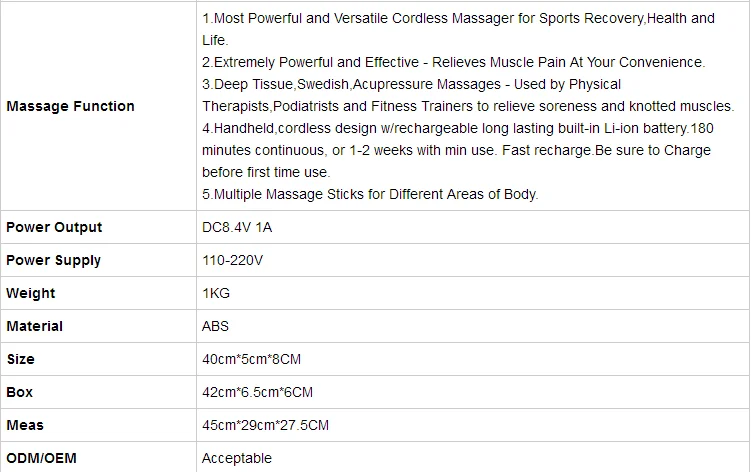Click the Material row label
This screenshot has height=472, width=751.
point(35,326)
